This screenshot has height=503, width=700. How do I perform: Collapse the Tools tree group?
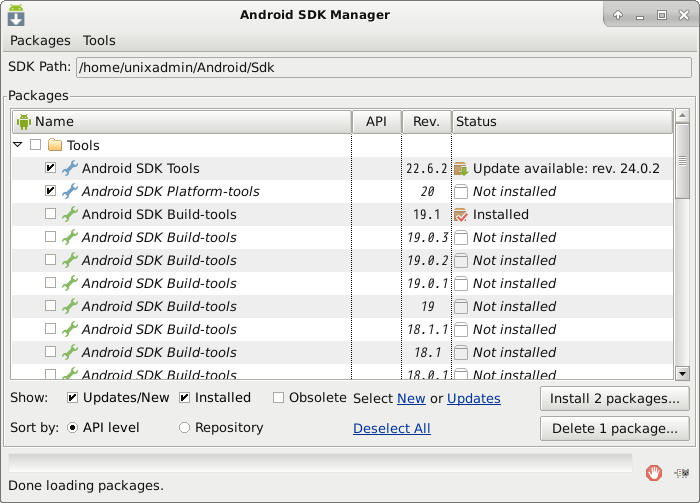pos(18,146)
